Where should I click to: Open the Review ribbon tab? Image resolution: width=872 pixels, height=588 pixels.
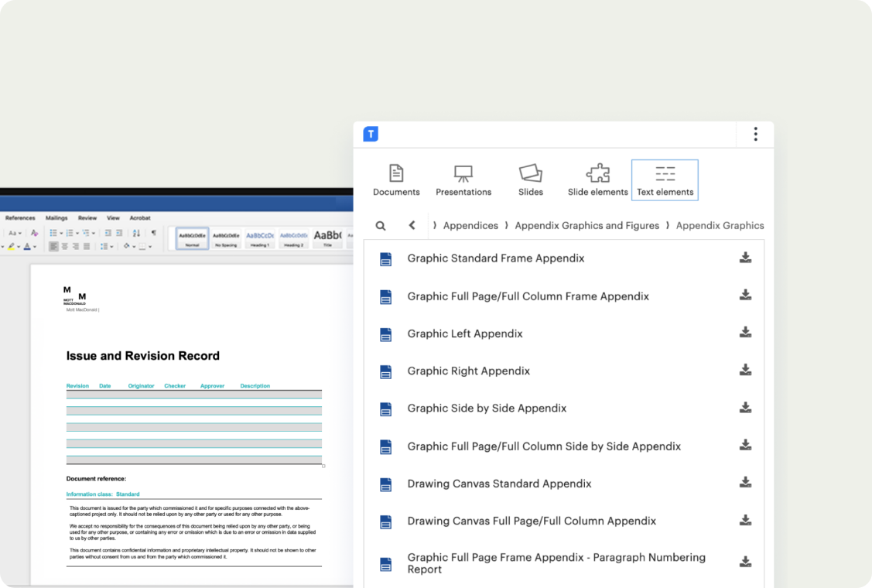[x=87, y=218]
